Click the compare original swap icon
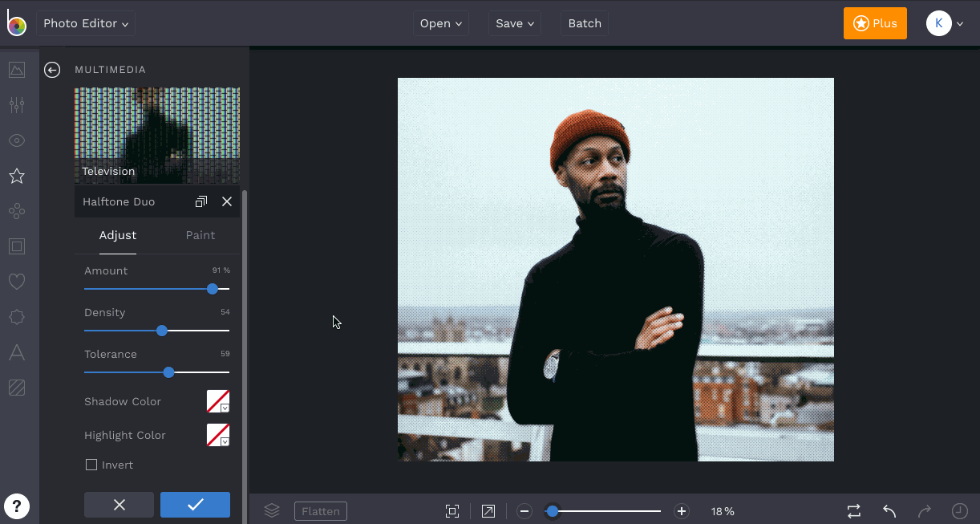Viewport: 980px width, 524px height. click(x=854, y=511)
